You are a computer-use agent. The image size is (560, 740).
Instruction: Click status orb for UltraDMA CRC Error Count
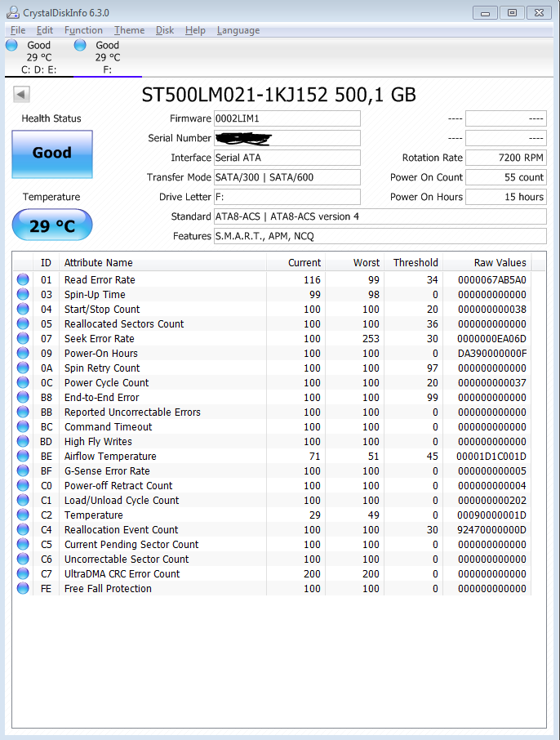23,573
